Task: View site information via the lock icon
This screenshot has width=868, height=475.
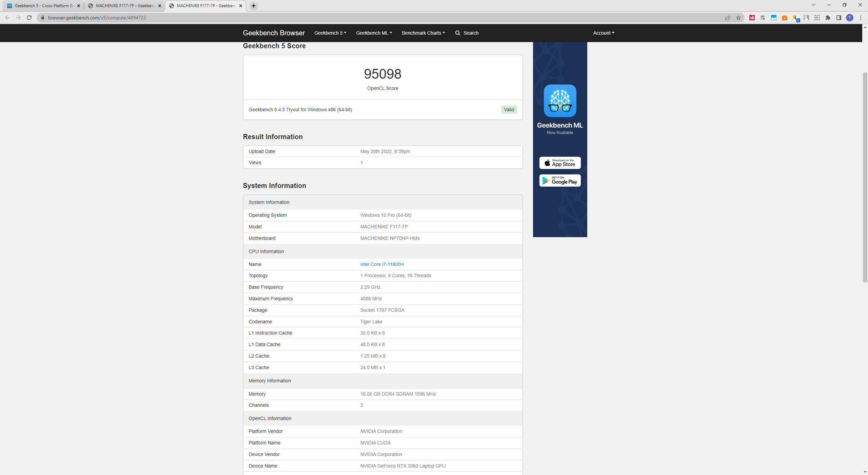Action: (43, 18)
